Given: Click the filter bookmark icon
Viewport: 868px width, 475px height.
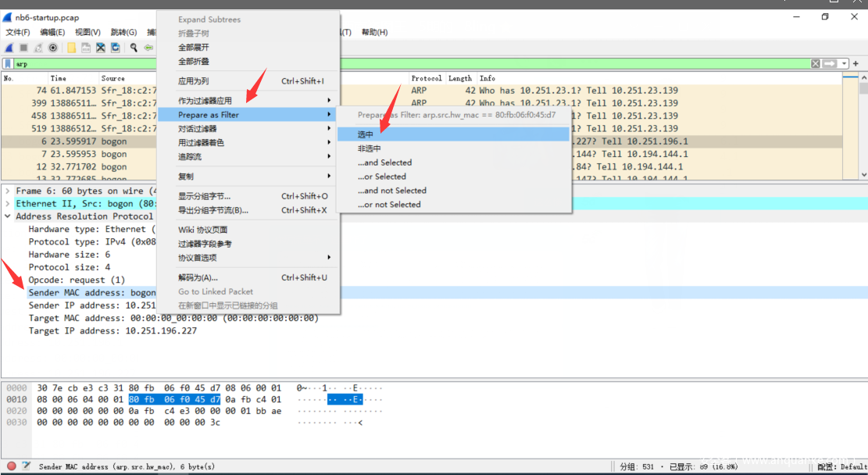Looking at the screenshot, I should click(8, 63).
